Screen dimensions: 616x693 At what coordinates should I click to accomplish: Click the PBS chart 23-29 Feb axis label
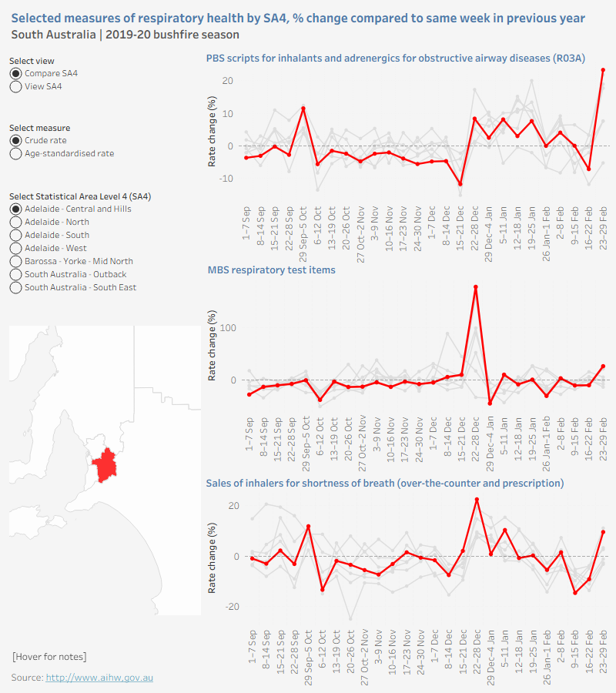pyautogui.click(x=603, y=228)
